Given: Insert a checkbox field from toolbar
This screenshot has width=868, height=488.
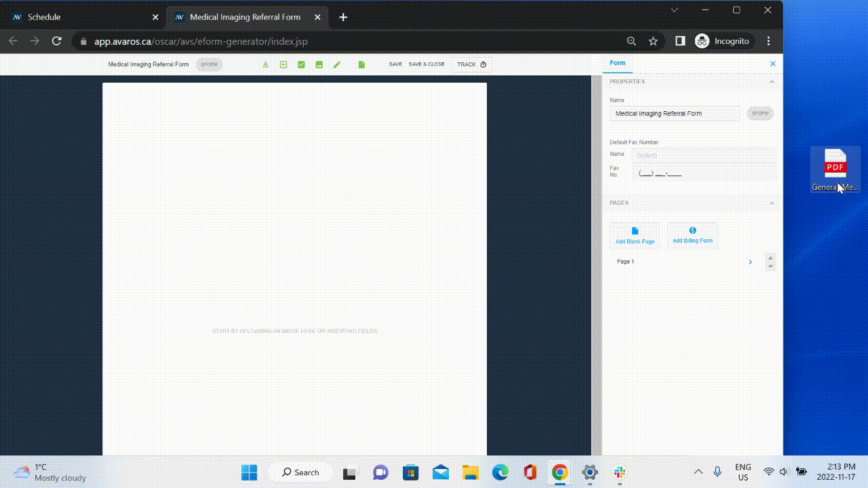Looking at the screenshot, I should (x=301, y=64).
